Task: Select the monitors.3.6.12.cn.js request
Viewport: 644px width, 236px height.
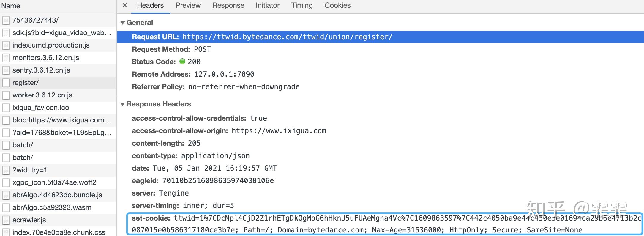Action: coord(58,58)
